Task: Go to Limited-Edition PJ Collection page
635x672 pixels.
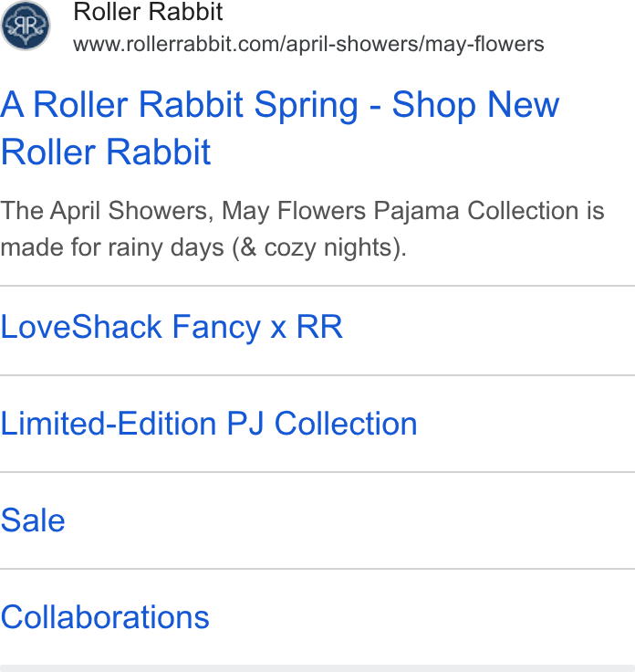Action: [x=209, y=424]
